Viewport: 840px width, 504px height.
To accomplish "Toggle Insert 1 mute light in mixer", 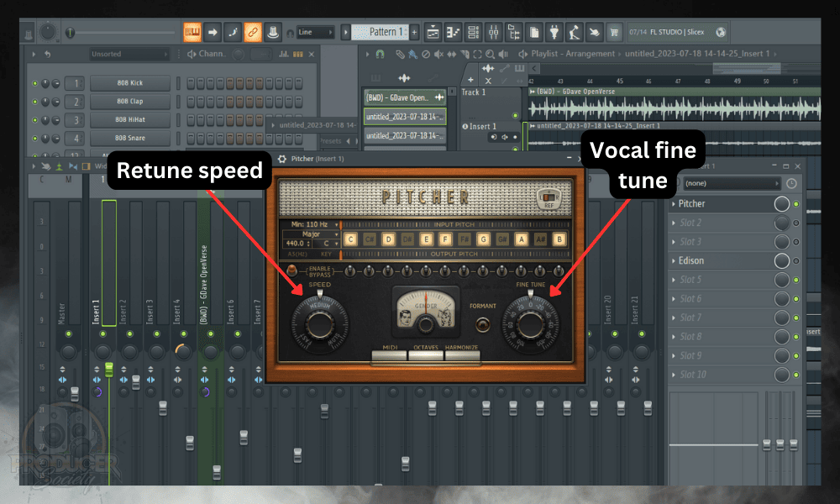I will (x=102, y=333).
